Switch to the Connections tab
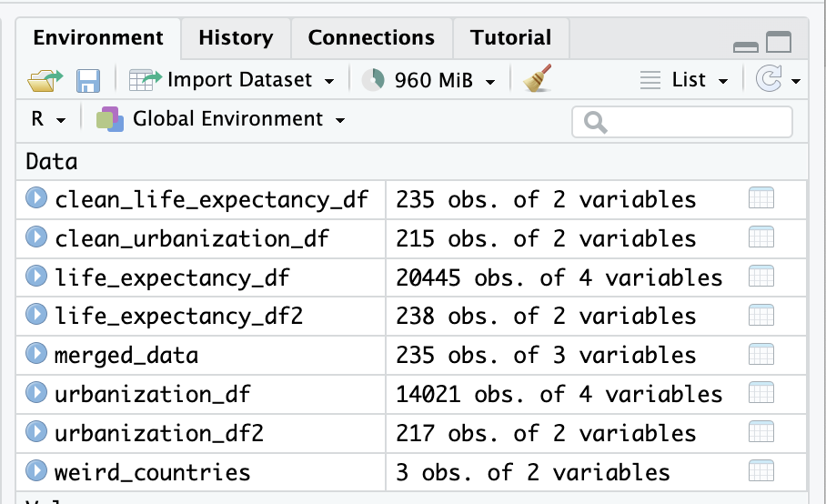The image size is (826, 504). pos(371,37)
